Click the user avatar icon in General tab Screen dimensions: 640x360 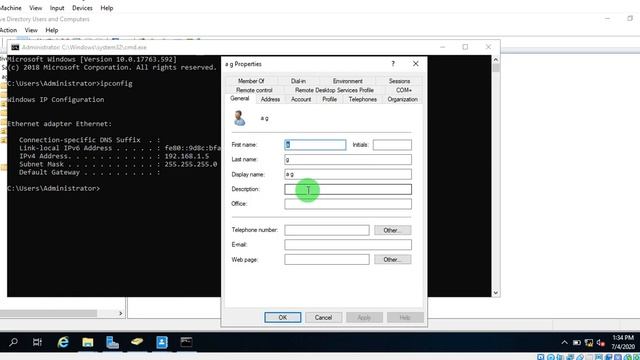(240, 118)
